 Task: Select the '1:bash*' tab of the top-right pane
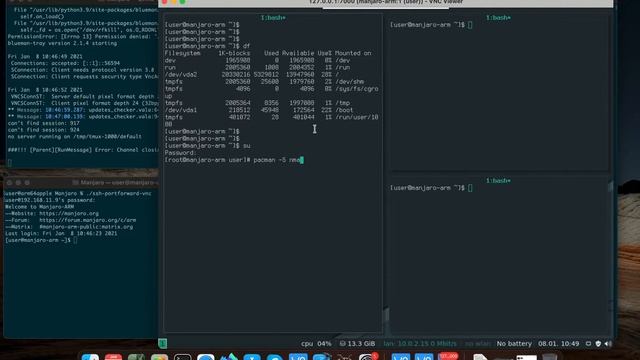pos(498,18)
